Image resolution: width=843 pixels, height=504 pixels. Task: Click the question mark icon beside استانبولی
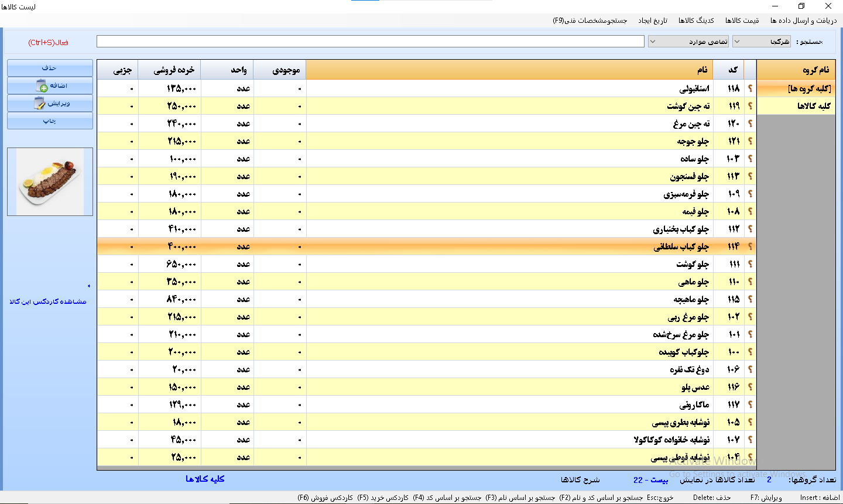coord(750,88)
